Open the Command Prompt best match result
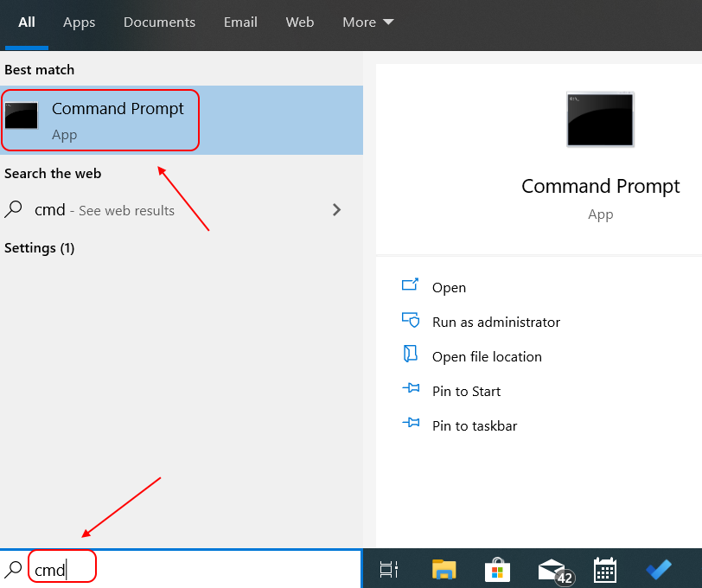 [182, 120]
